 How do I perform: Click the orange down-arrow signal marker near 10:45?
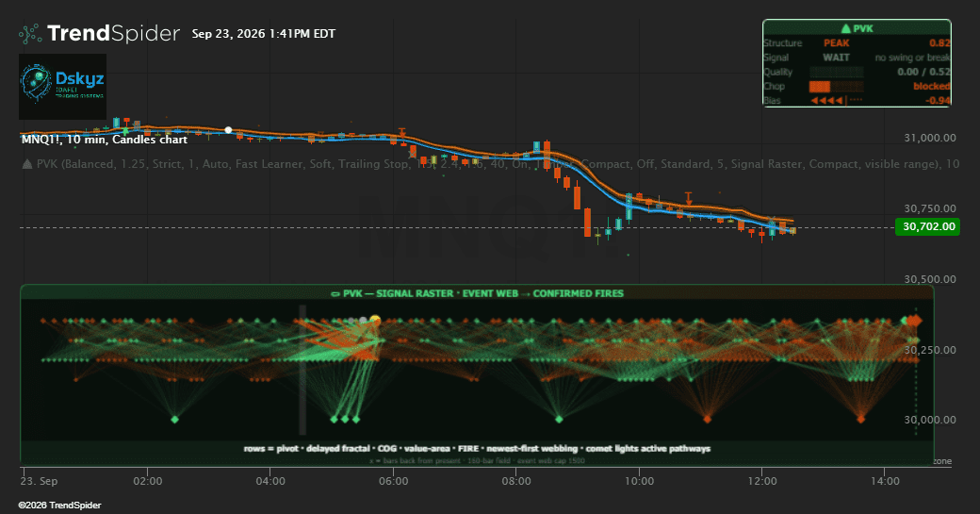(x=689, y=198)
